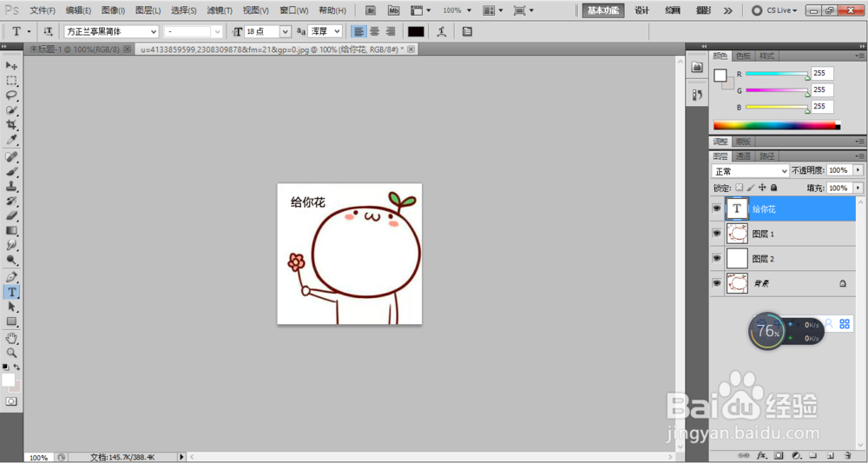The image size is (868, 463).
Task: Open the CS Live menu
Action: [x=774, y=10]
